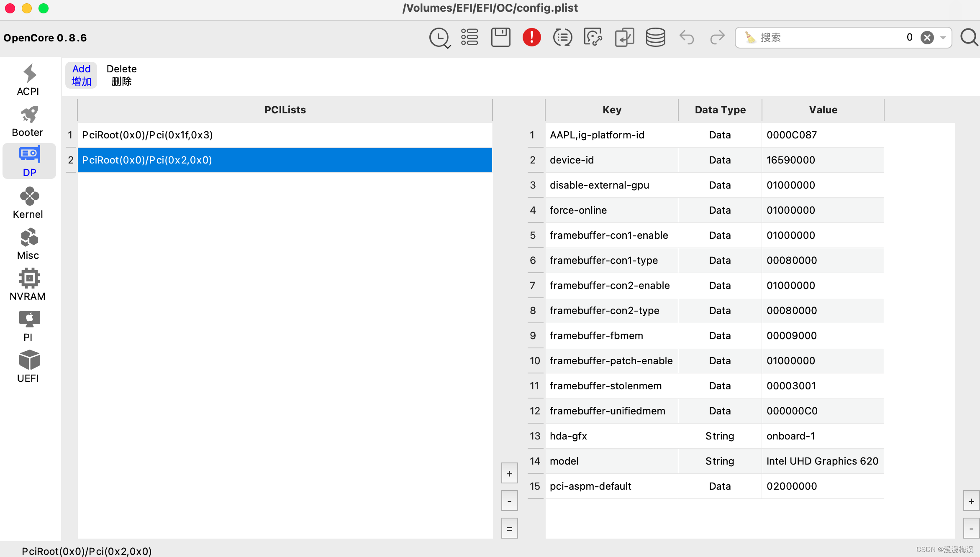
Task: Click value 00009000
Action: point(823,336)
